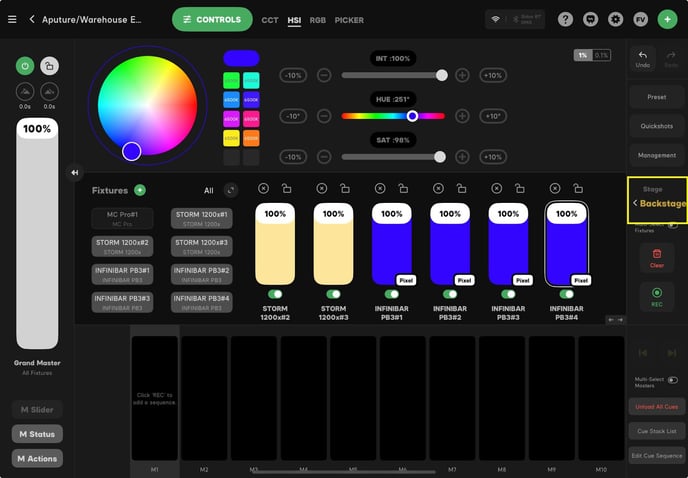Select All fixtures

(x=209, y=190)
